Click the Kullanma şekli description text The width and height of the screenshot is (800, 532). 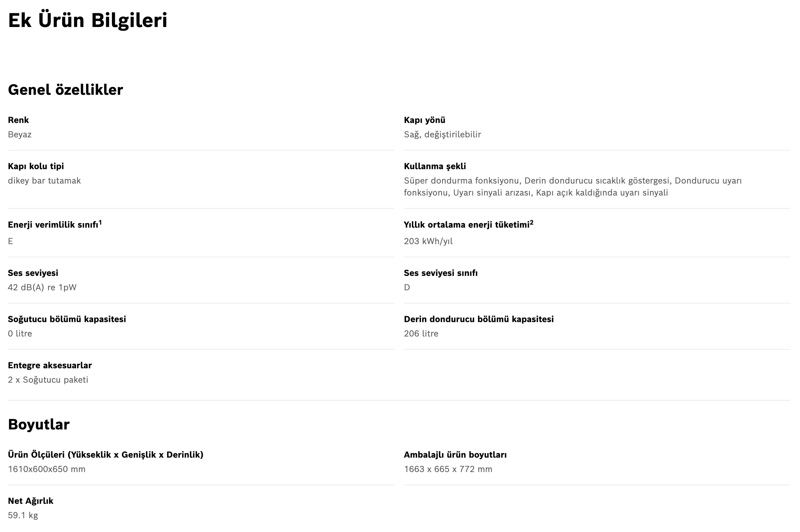coord(573,187)
